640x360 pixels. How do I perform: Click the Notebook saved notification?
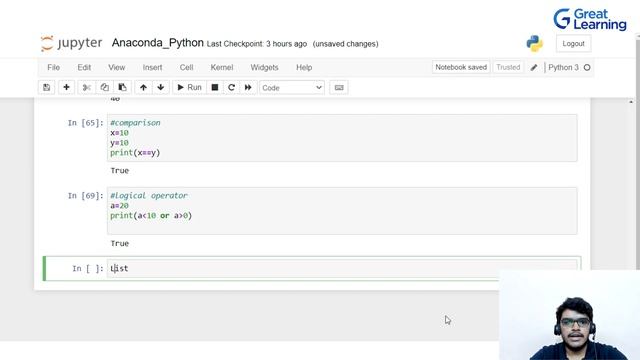pyautogui.click(x=461, y=67)
